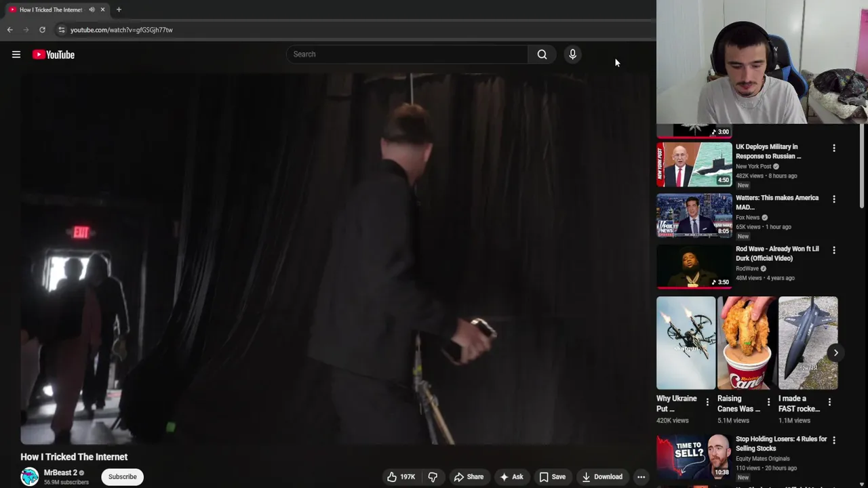The height and width of the screenshot is (488, 868).
Task: Open options for Watters video
Action: click(x=834, y=199)
